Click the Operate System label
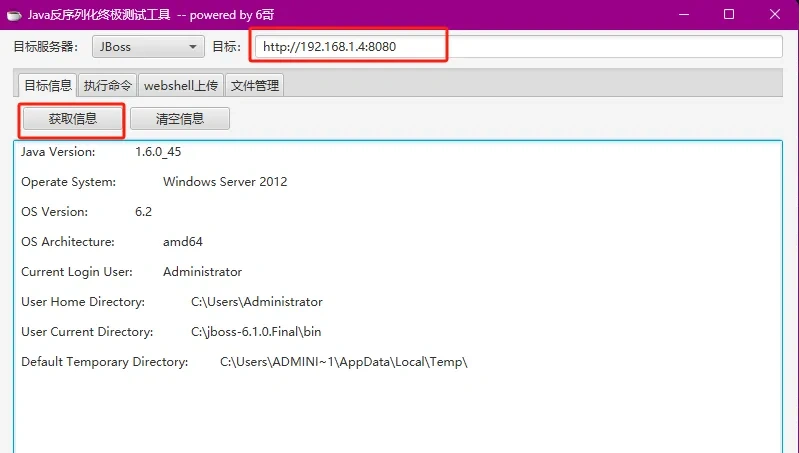This screenshot has height=453, width=799. 69,182
